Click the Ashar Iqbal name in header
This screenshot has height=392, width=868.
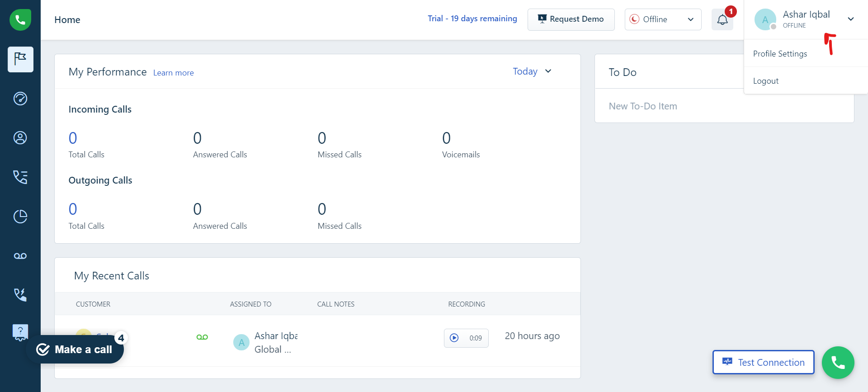coord(807,14)
